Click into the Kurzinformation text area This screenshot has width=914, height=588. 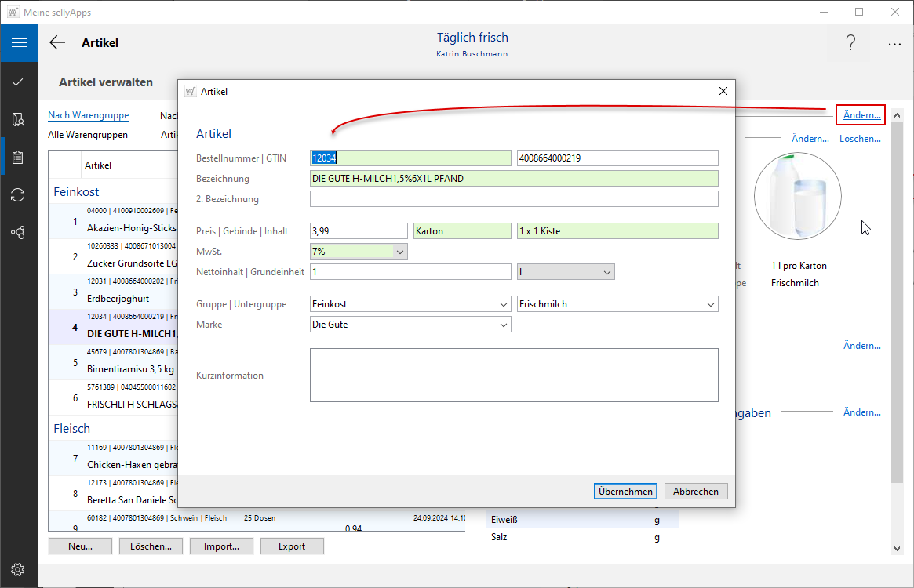514,375
